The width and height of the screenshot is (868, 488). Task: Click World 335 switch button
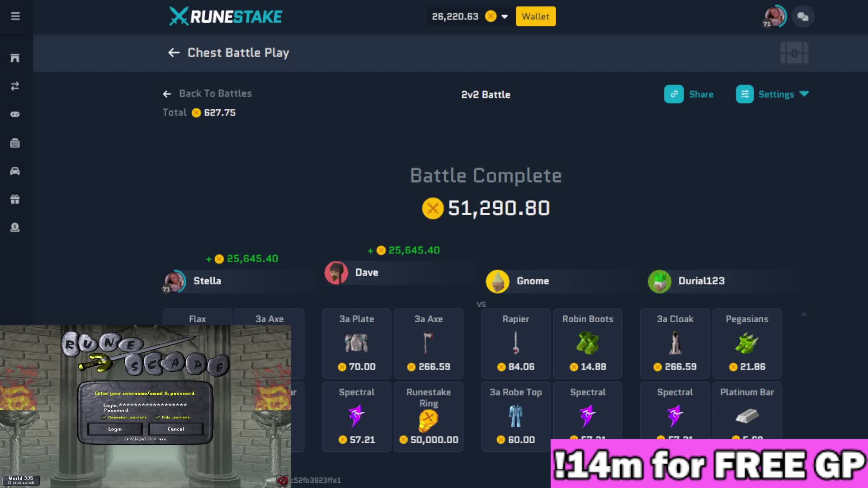click(x=21, y=480)
